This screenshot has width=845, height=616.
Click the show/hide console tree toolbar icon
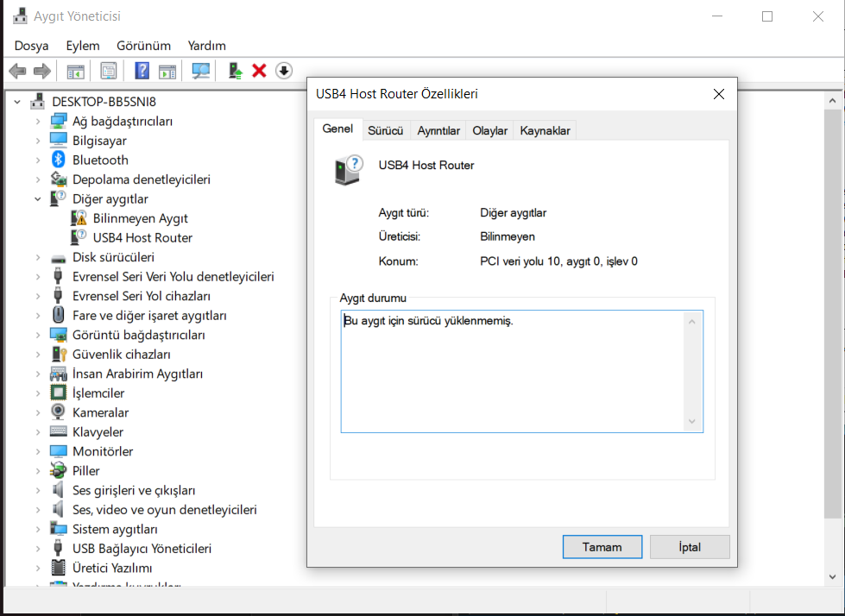point(75,71)
